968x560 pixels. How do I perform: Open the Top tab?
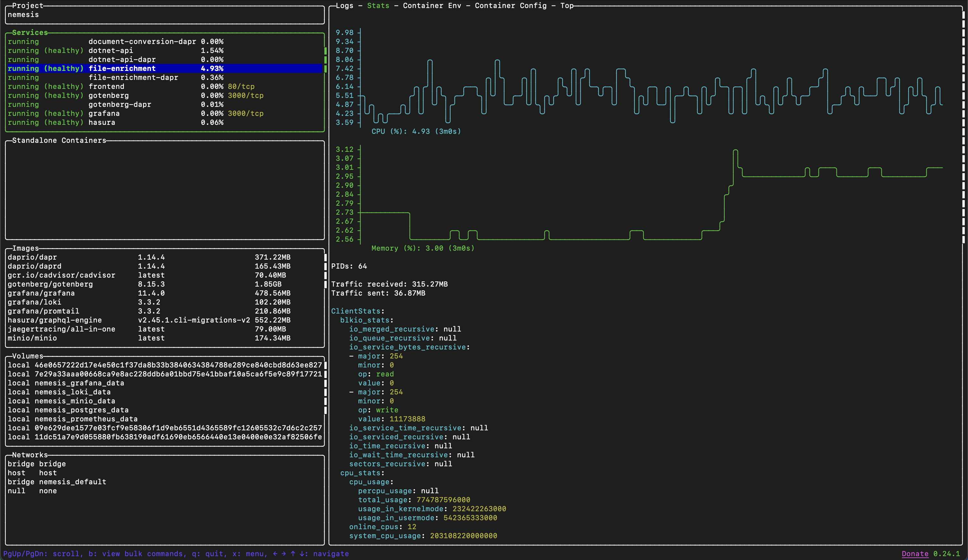[566, 6]
